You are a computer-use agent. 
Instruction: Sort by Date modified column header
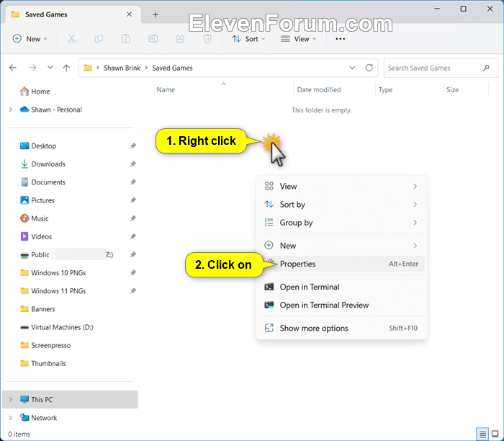click(319, 90)
